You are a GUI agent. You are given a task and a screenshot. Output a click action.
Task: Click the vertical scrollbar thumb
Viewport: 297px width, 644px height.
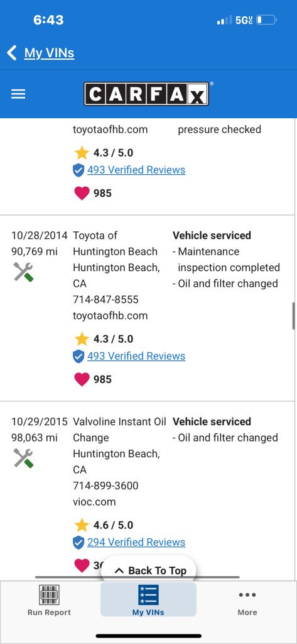tap(294, 316)
